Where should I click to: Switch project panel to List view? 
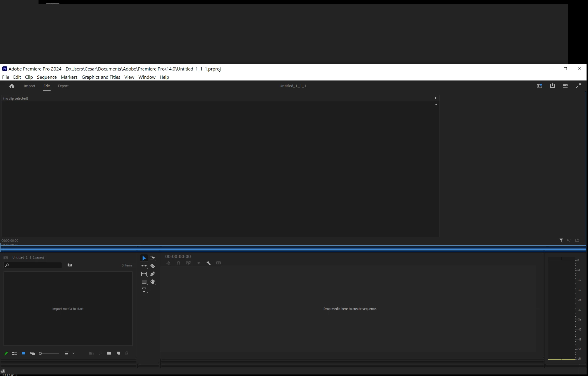click(x=15, y=353)
